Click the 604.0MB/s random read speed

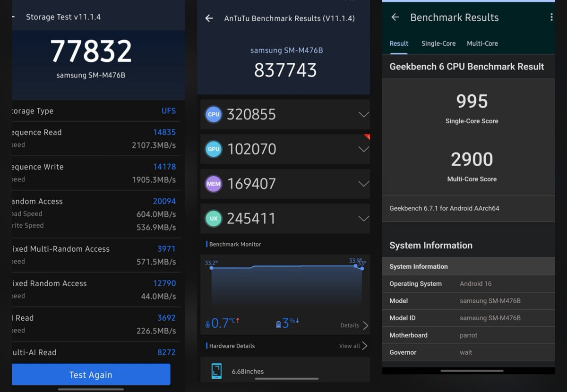[x=156, y=214]
